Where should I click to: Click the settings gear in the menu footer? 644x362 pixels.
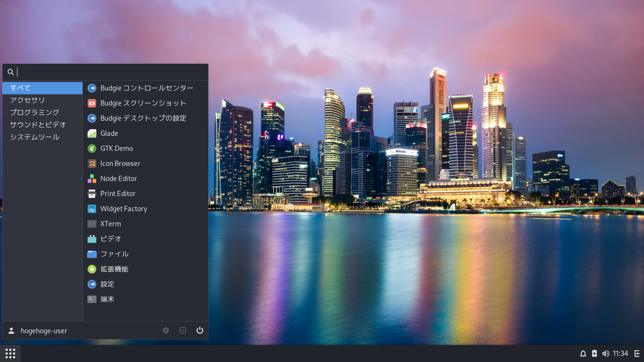pyautogui.click(x=166, y=330)
